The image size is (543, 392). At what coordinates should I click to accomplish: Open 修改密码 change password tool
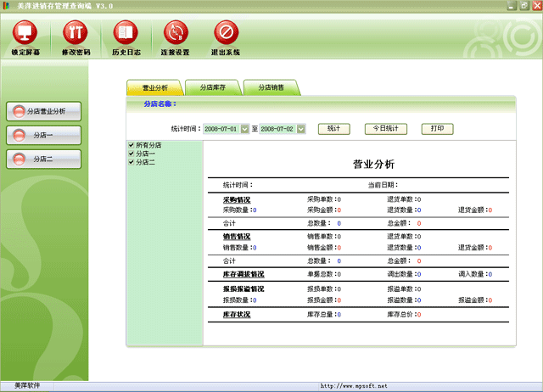[76, 34]
